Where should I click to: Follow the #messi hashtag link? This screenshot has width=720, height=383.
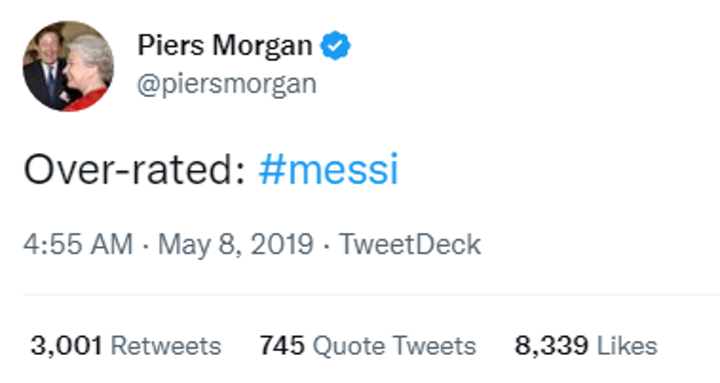coord(328,169)
